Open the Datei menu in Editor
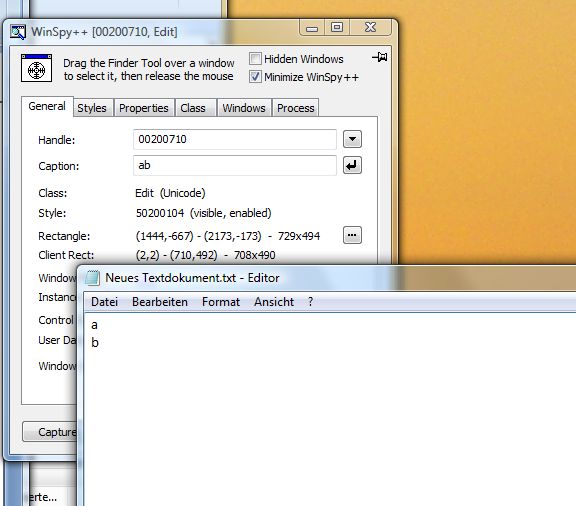This screenshot has height=506, width=576. [105, 302]
